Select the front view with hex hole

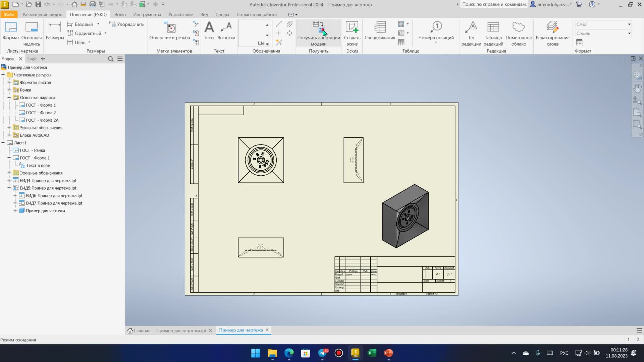[261, 160]
